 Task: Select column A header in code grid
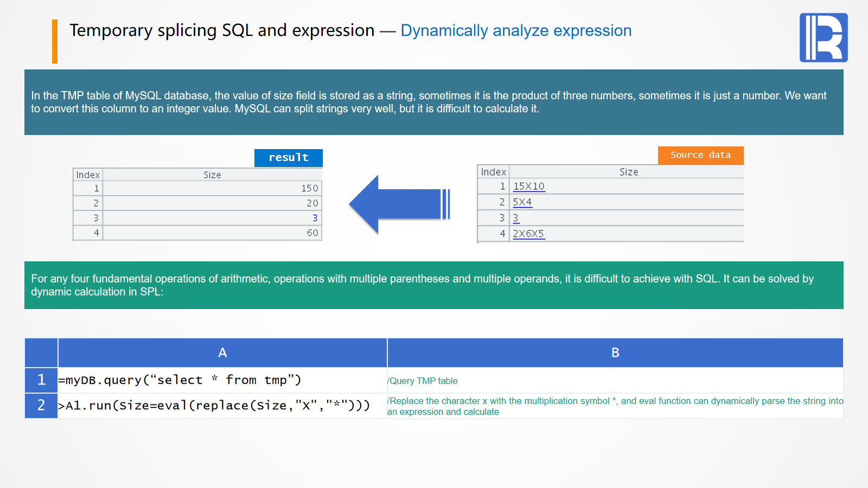coord(222,353)
